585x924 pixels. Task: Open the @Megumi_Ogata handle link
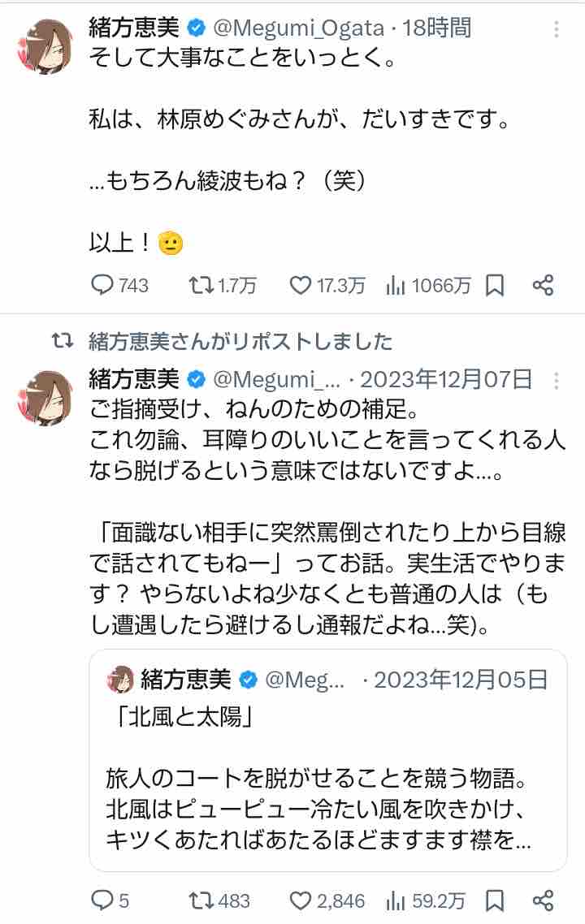[297, 28]
